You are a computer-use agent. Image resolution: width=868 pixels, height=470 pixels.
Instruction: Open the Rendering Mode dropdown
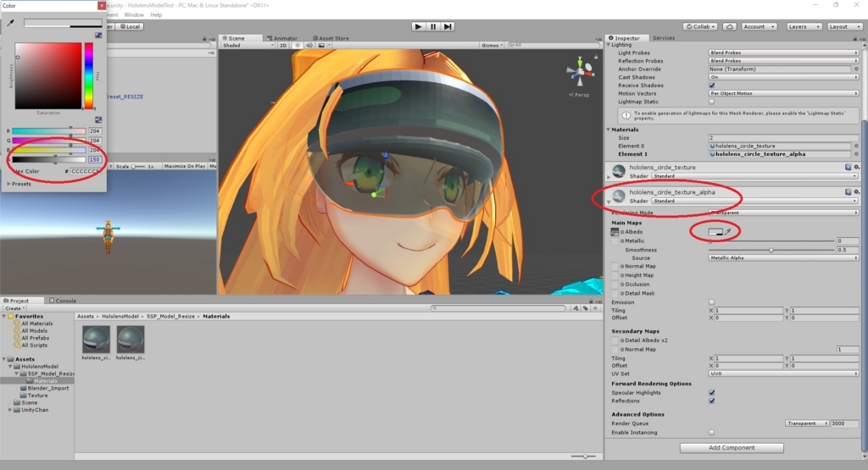click(783, 213)
